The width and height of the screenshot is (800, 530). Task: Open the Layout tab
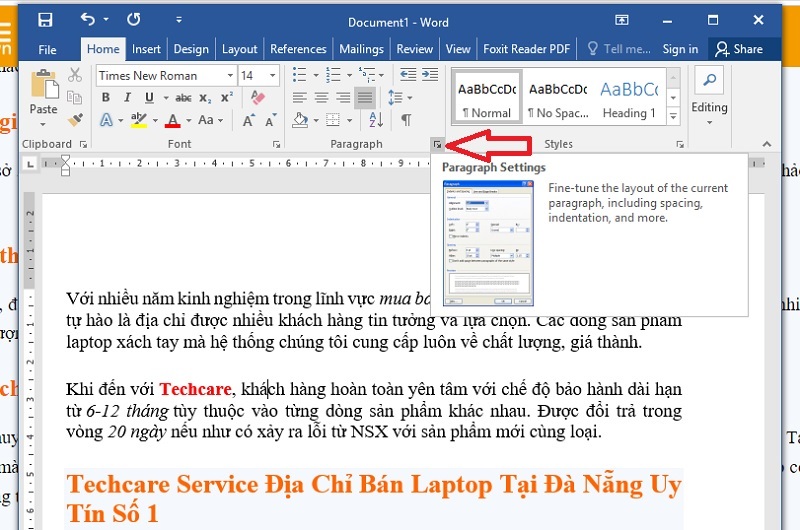(239, 49)
